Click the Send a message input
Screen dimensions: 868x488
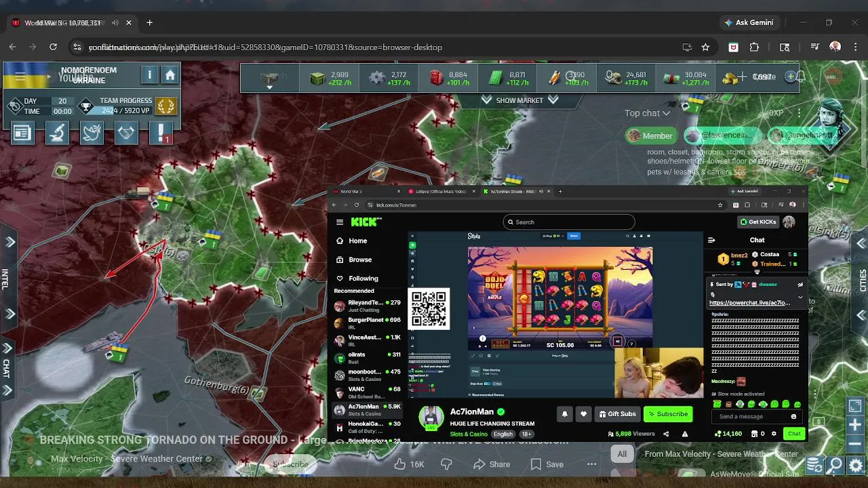point(756,417)
